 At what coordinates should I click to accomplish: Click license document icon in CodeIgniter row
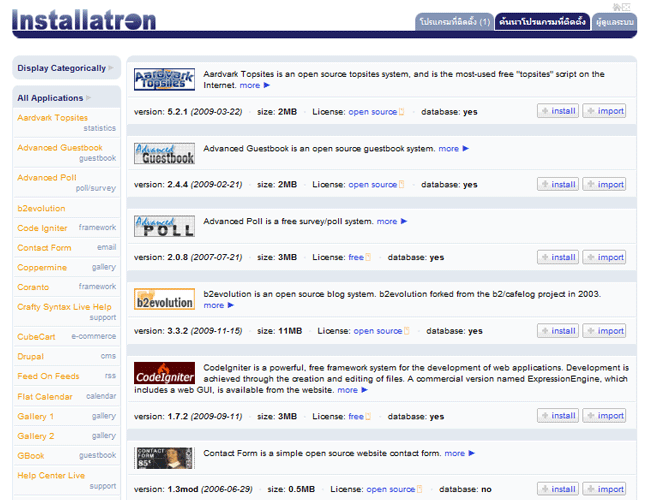click(x=368, y=416)
